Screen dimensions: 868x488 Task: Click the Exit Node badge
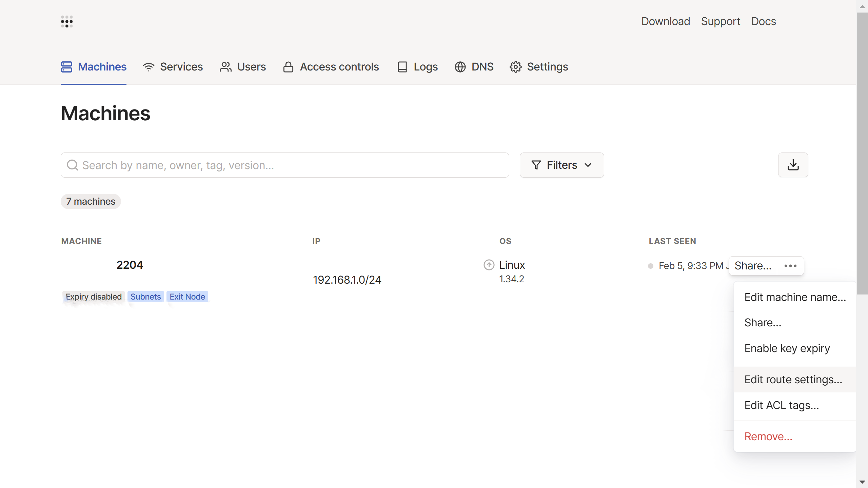click(187, 297)
